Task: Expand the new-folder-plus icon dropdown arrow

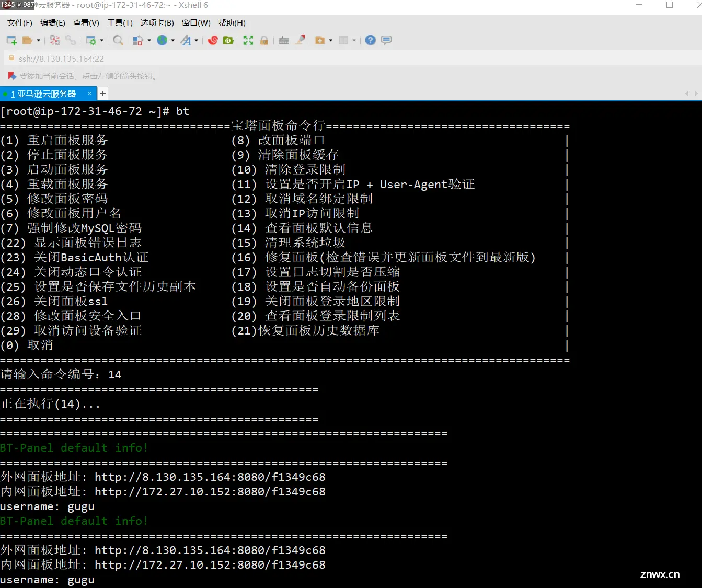Action: 330,40
